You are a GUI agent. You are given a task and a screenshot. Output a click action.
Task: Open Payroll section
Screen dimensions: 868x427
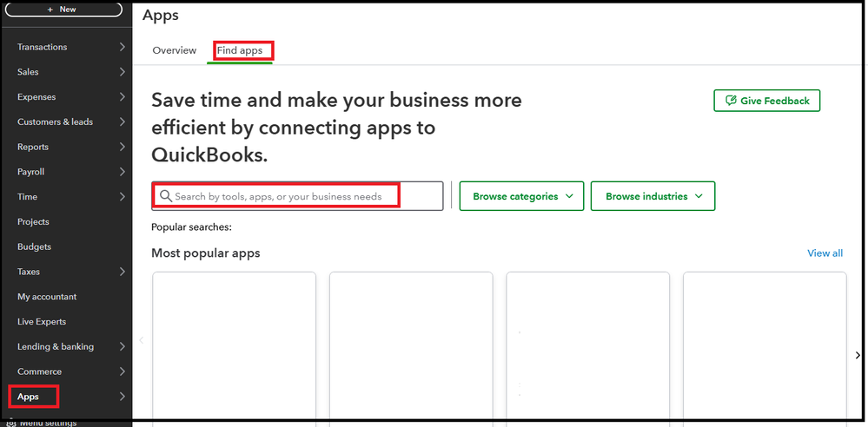pyautogui.click(x=30, y=172)
